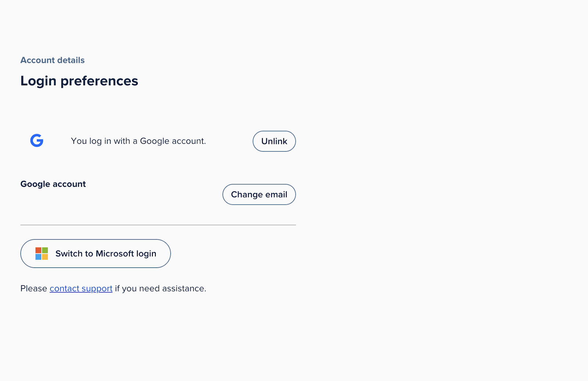The height and width of the screenshot is (381, 588).
Task: Click the underlined contact support text
Action: pos(81,288)
